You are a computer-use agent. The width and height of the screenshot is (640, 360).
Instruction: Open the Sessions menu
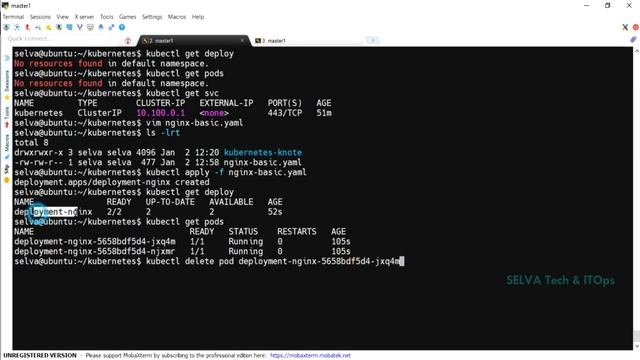[x=40, y=17]
